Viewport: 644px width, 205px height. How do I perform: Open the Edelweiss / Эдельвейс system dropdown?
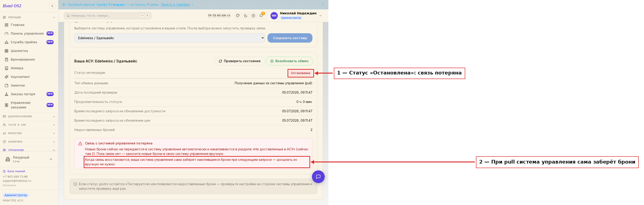click(x=169, y=38)
